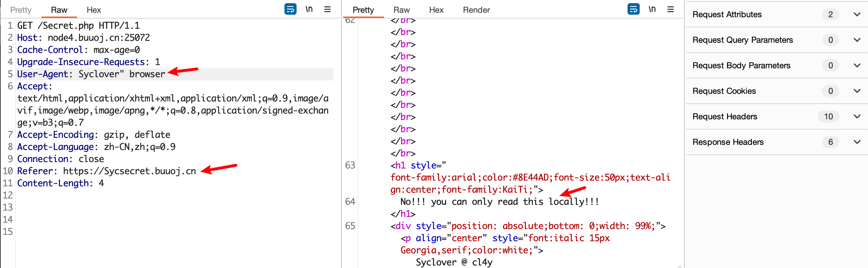
Task: Click Content-Length: 4 line
Action: [61, 183]
